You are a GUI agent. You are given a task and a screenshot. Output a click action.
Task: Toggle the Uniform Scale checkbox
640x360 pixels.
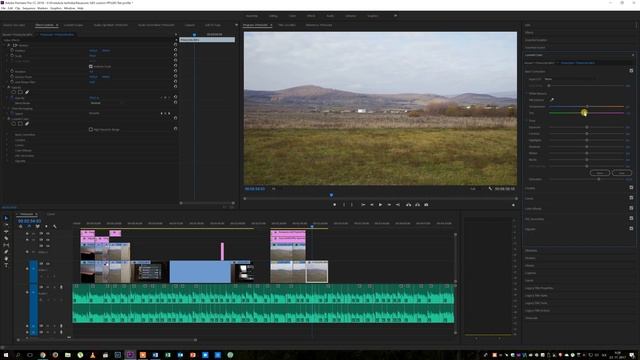(91, 66)
